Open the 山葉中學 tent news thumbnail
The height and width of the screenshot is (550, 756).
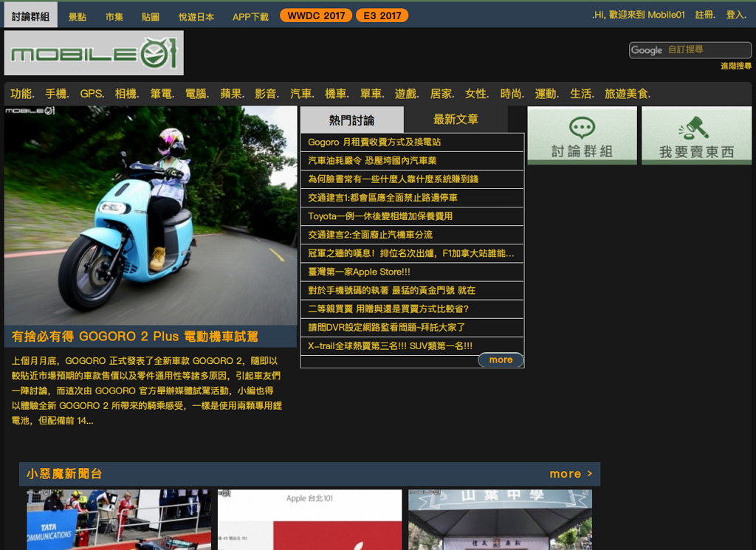click(x=500, y=520)
